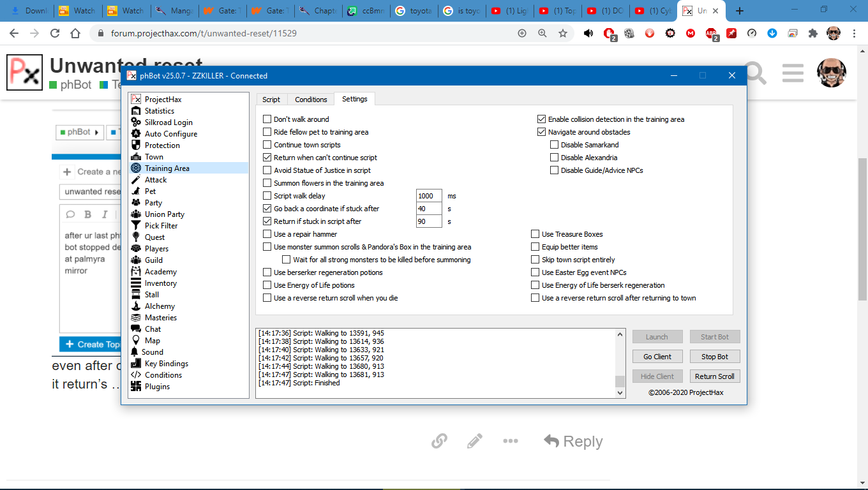Uncheck Navigate around obstacles

click(x=542, y=132)
